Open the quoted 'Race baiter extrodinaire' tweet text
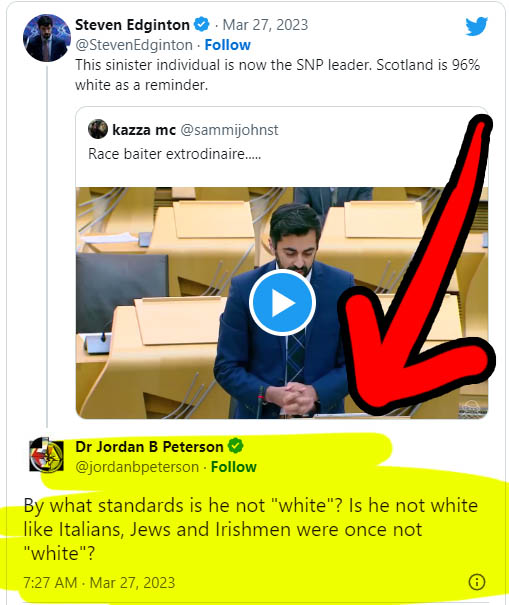The height and width of the screenshot is (605, 509). click(174, 154)
